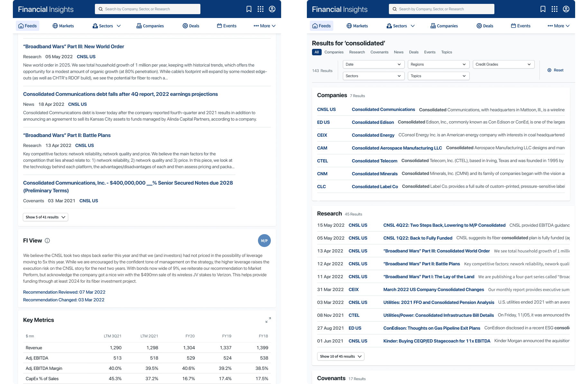Click Financial Insights logo in left window

46,9
